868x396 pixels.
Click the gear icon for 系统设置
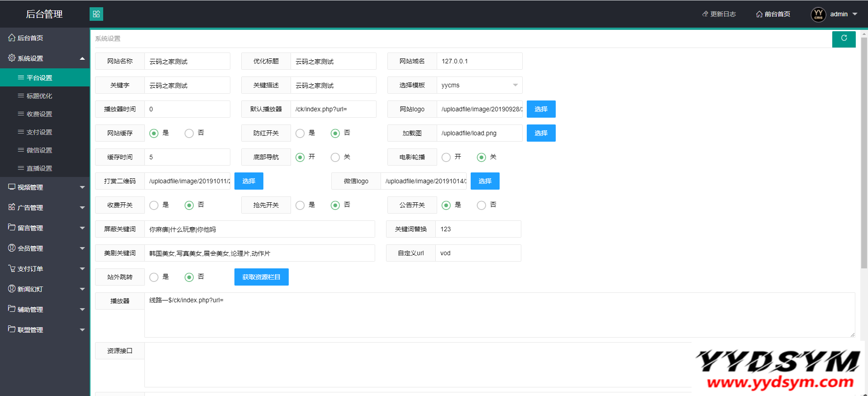coord(12,58)
